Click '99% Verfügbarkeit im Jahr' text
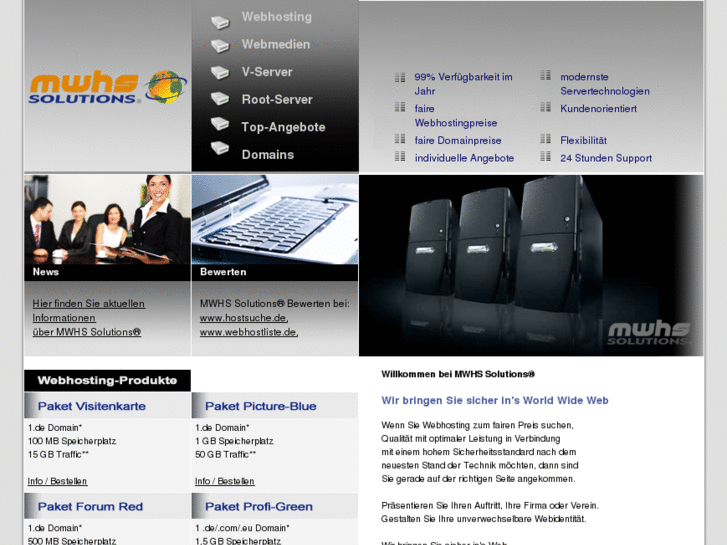Image resolution: width=727 pixels, height=545 pixels. click(463, 84)
